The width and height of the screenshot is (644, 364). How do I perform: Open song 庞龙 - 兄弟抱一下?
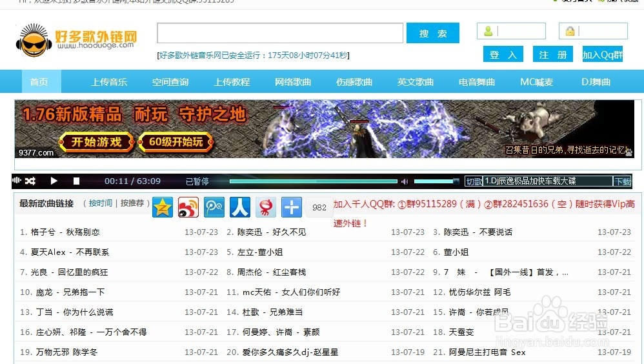click(x=70, y=292)
